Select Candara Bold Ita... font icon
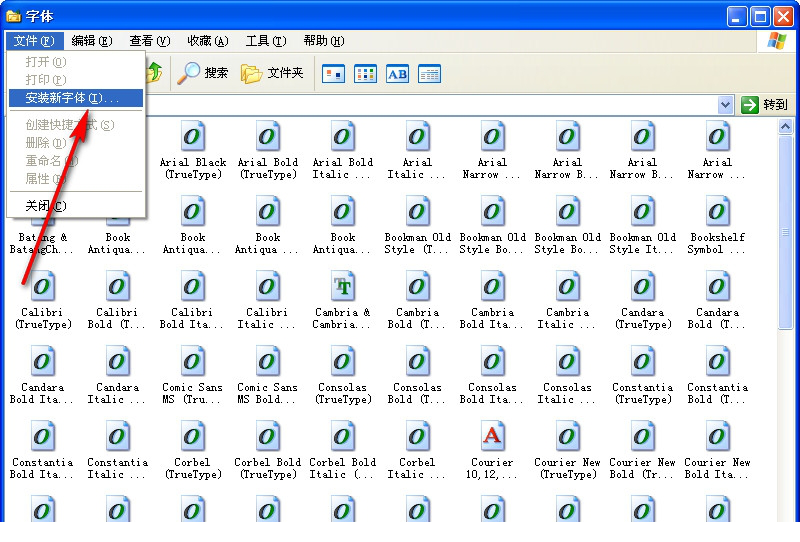Screen dimensions: 800x542 43,362
